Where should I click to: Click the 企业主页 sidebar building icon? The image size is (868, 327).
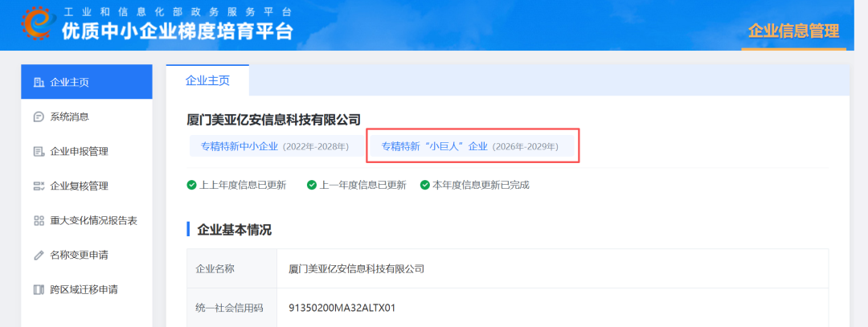[x=39, y=83]
